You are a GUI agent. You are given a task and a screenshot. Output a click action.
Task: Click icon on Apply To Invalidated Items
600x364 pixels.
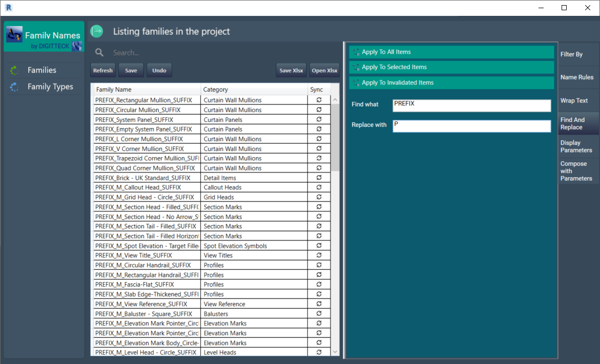[x=356, y=82]
